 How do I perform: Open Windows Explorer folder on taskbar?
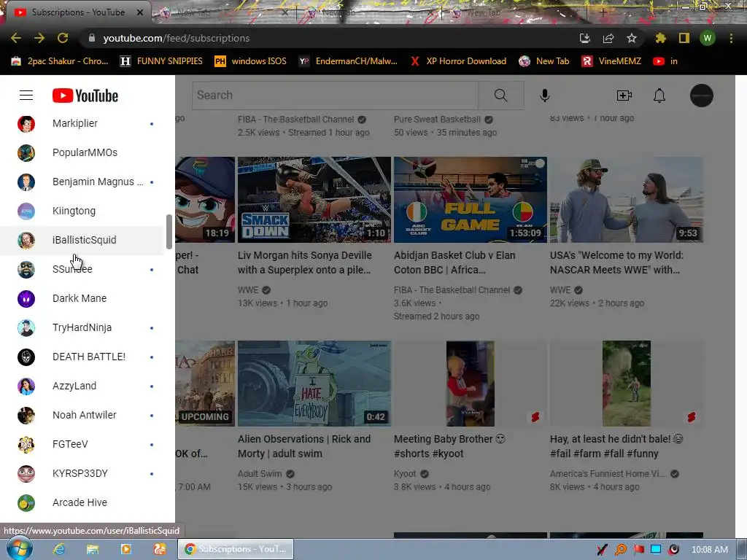pyautogui.click(x=93, y=549)
